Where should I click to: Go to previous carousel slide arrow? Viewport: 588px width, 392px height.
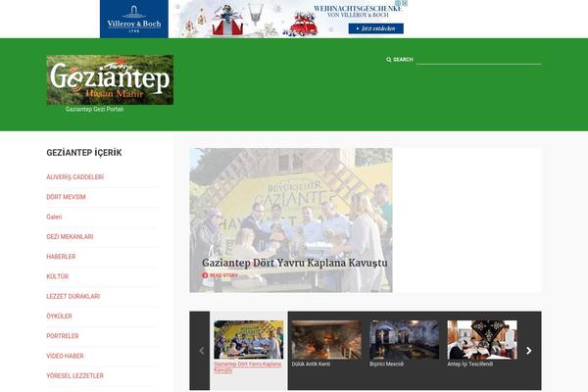[x=201, y=351]
